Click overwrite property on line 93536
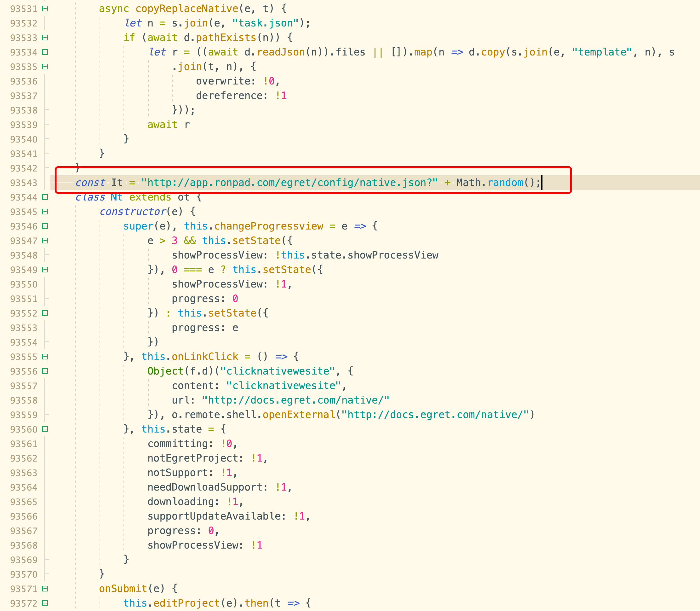 point(223,81)
